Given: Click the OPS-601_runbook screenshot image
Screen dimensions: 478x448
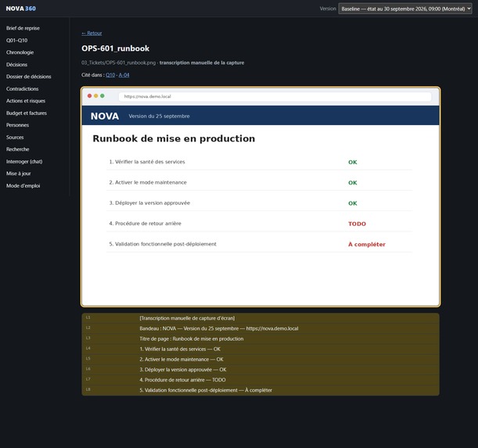Looking at the screenshot, I should (261, 196).
